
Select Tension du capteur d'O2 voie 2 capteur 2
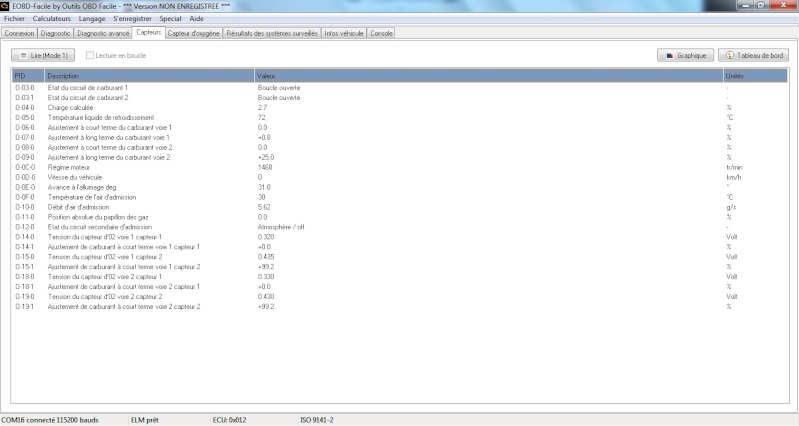400,296
